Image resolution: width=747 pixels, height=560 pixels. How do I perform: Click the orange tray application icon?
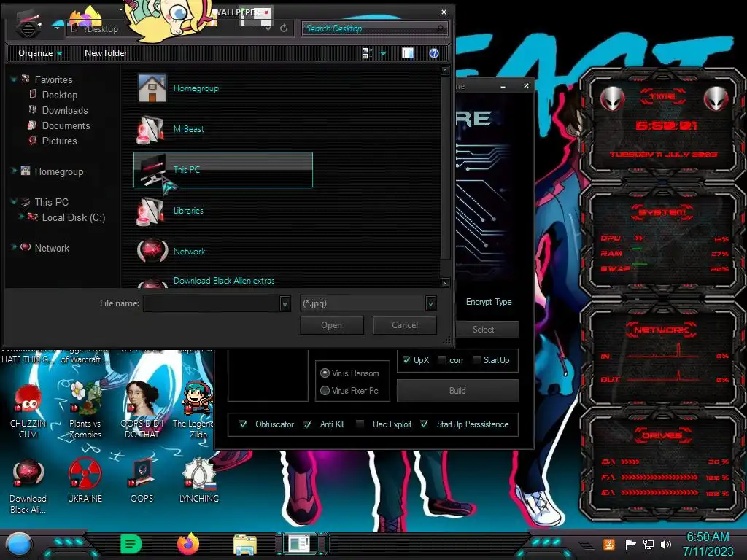pos(609,544)
